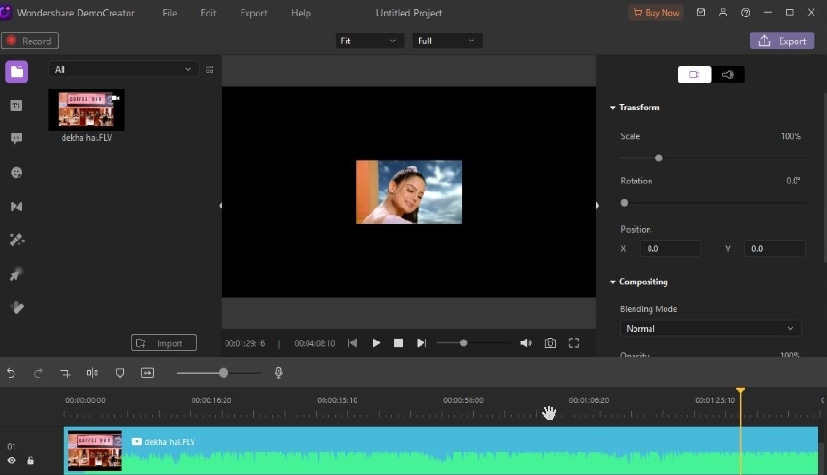Image resolution: width=827 pixels, height=475 pixels.
Task: Open the Full quality dropdown
Action: click(447, 41)
